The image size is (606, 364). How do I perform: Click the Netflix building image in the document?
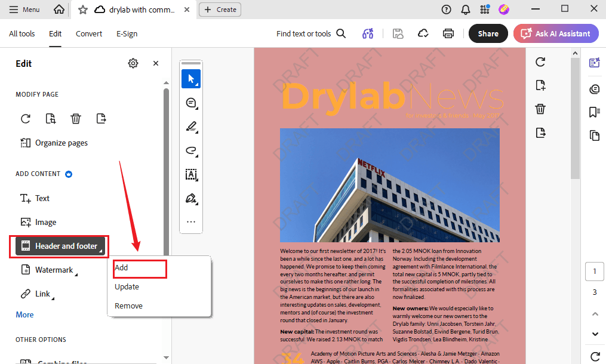coord(389,185)
